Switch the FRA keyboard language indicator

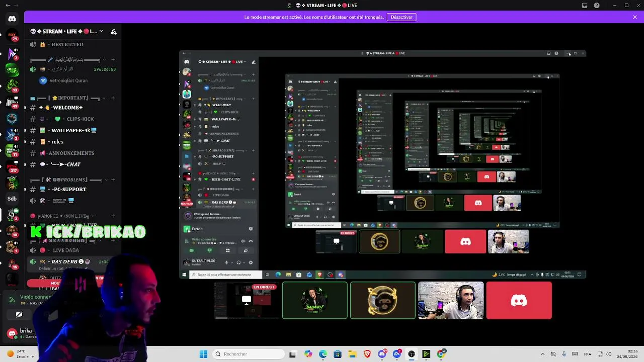pyautogui.click(x=587, y=354)
